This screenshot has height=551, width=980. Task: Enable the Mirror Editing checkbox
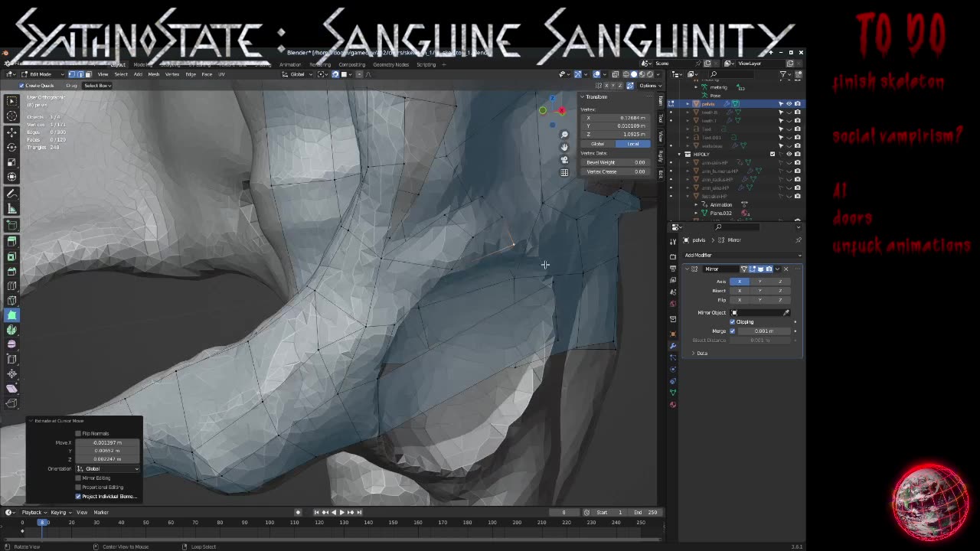[x=78, y=478]
